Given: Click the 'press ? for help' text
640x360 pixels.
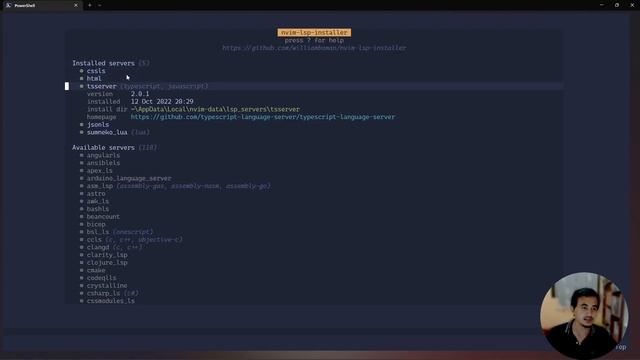Looking at the screenshot, I should [314, 40].
